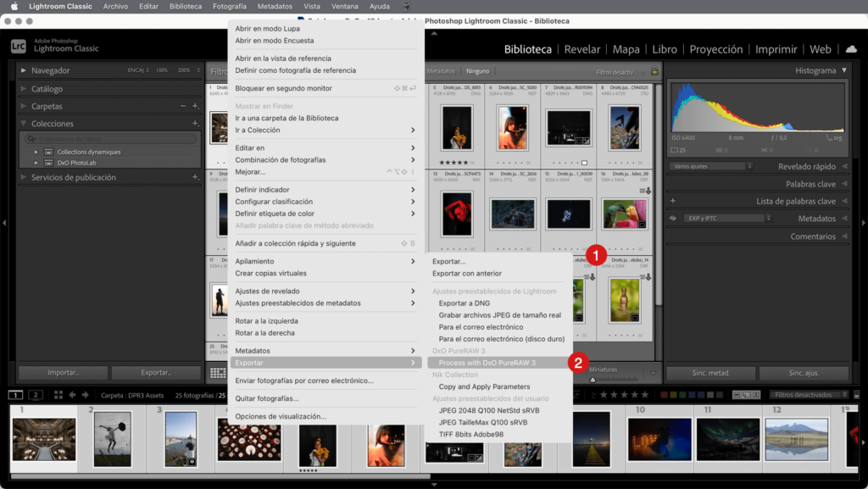The height and width of the screenshot is (489, 868).
Task: Toggle the ENCAJ. zoom setting in Navegador
Action: click(138, 70)
